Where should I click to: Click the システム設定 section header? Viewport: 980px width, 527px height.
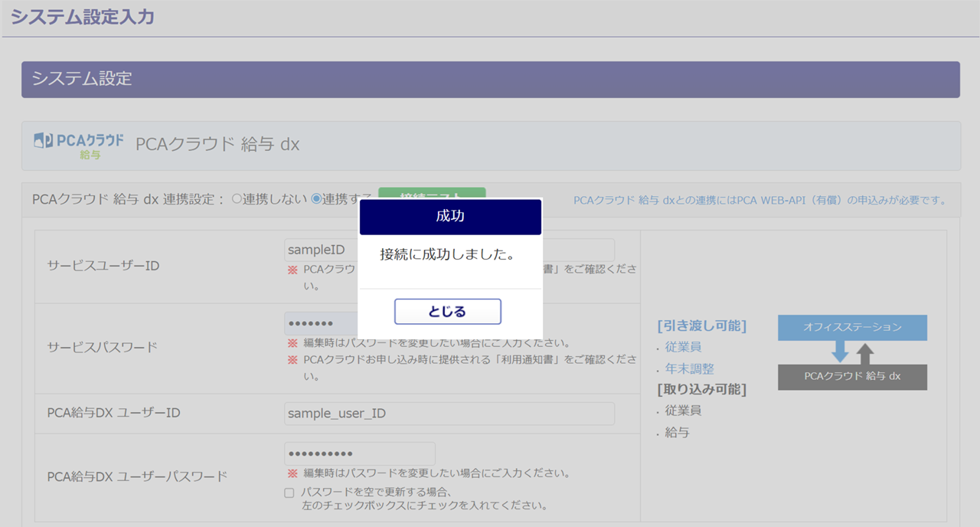[x=491, y=79]
